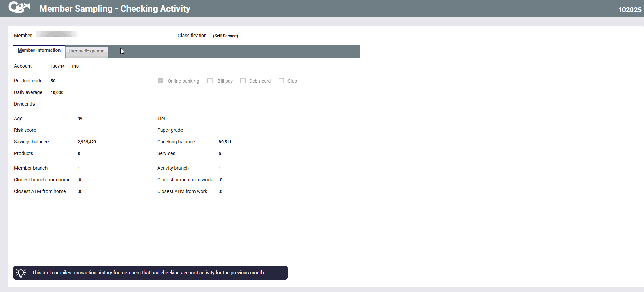
Task: Select the Member Information tab
Action: [39, 50]
